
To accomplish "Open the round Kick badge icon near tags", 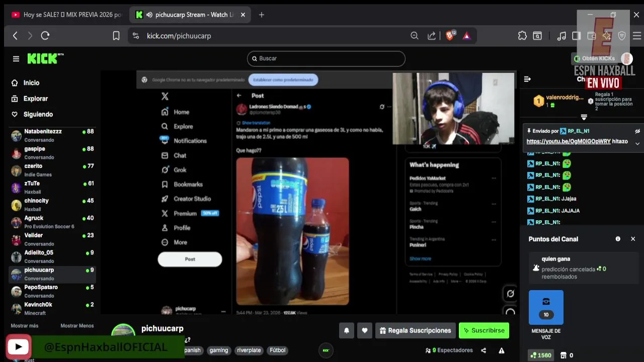I will click(326, 350).
